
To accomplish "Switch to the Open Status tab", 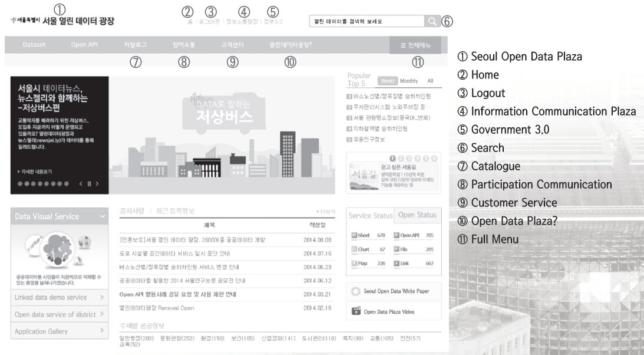I will 417,215.
